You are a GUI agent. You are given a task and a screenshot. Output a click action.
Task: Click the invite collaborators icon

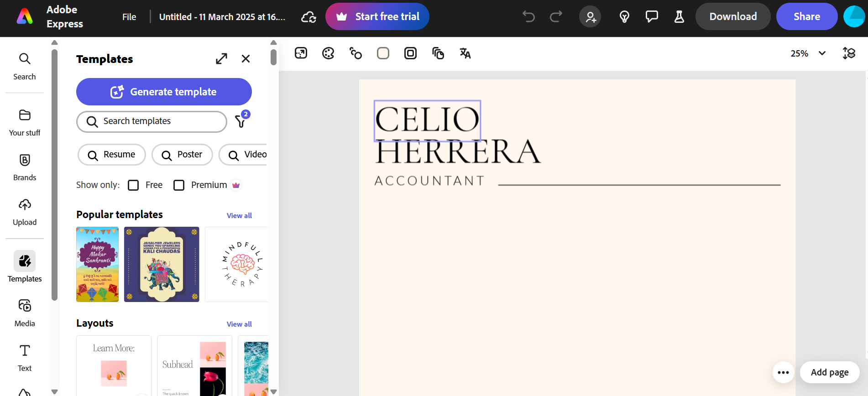point(591,17)
